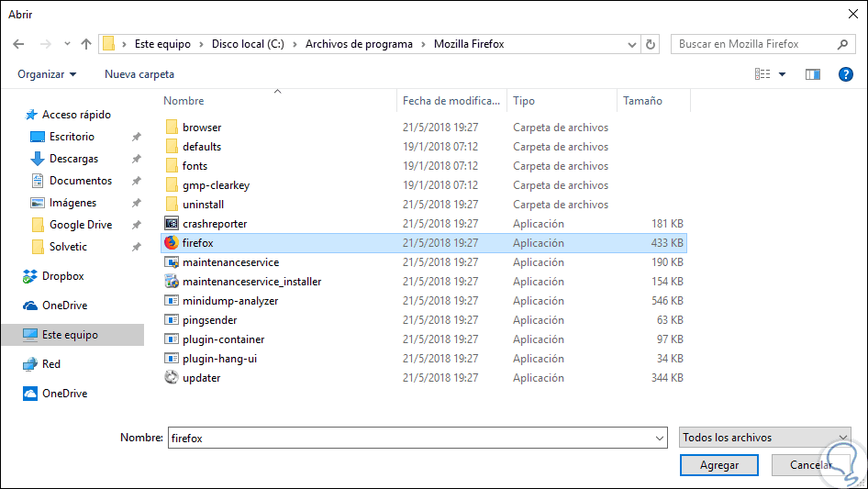Click the updater application icon
The height and width of the screenshot is (489, 868).
[x=171, y=378]
